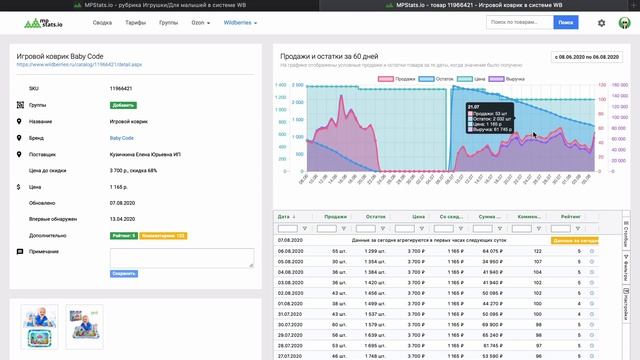Toggle the Остаток series in the chart legend
The height and width of the screenshot is (360, 640).
pyautogui.click(x=436, y=79)
